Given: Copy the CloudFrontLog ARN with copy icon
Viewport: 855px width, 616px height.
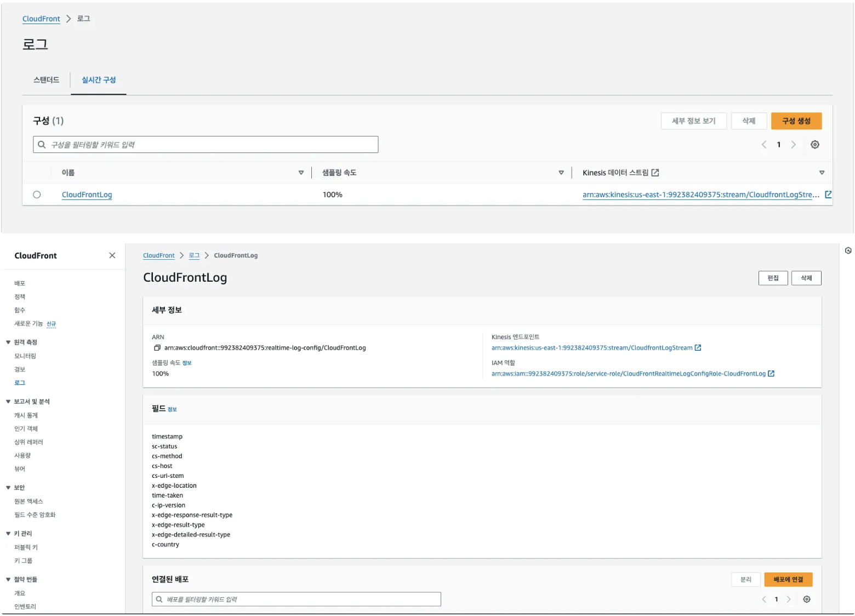Looking at the screenshot, I should click(x=157, y=348).
